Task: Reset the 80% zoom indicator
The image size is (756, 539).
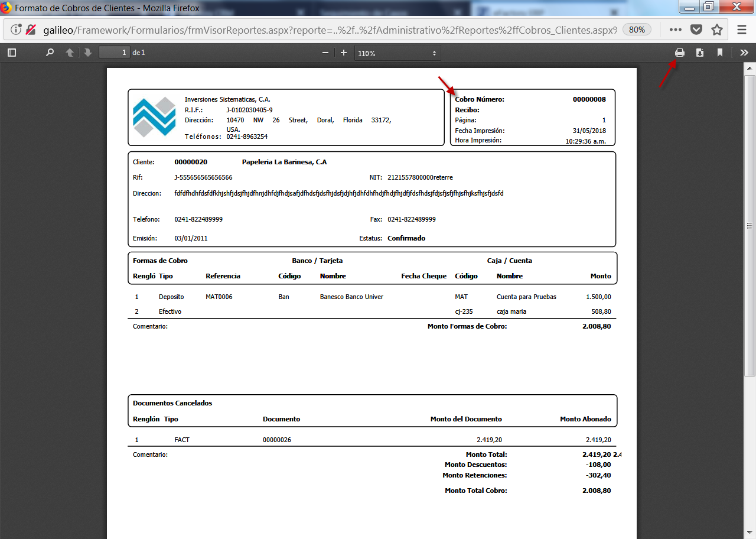Action: 637,30
